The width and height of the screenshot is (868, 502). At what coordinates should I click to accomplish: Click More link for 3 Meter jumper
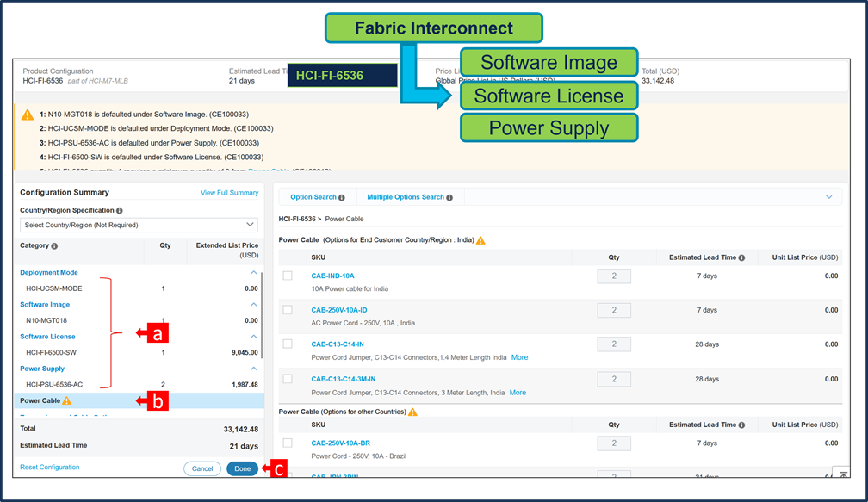tap(518, 393)
